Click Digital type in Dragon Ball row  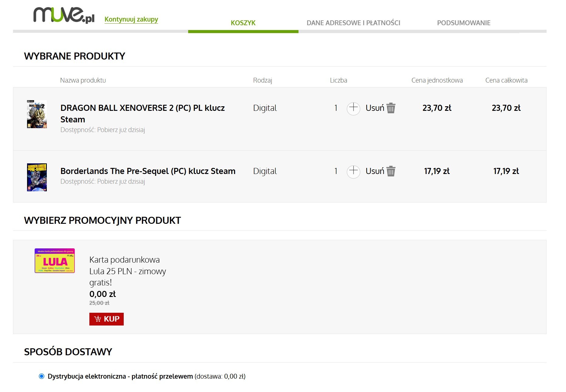pyautogui.click(x=265, y=108)
